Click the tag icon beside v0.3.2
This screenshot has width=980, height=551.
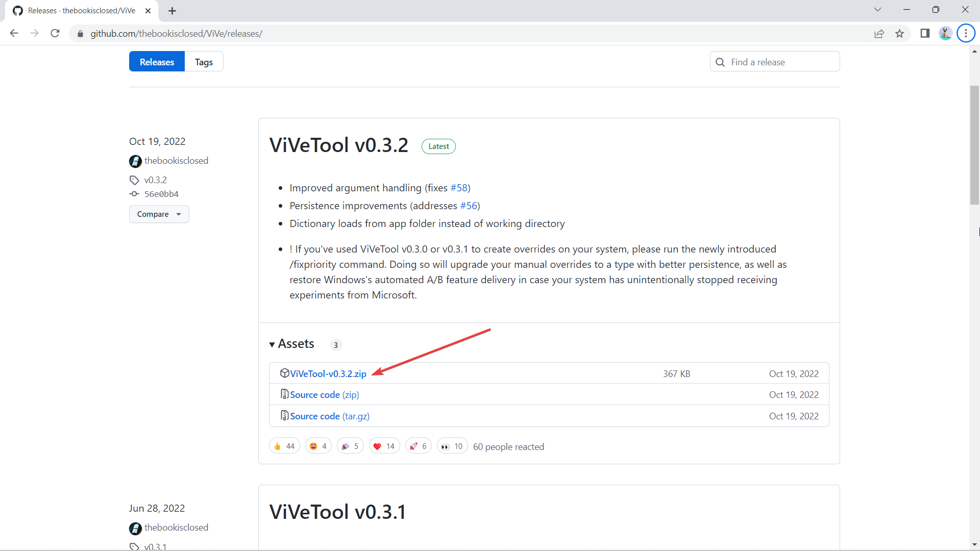134,180
